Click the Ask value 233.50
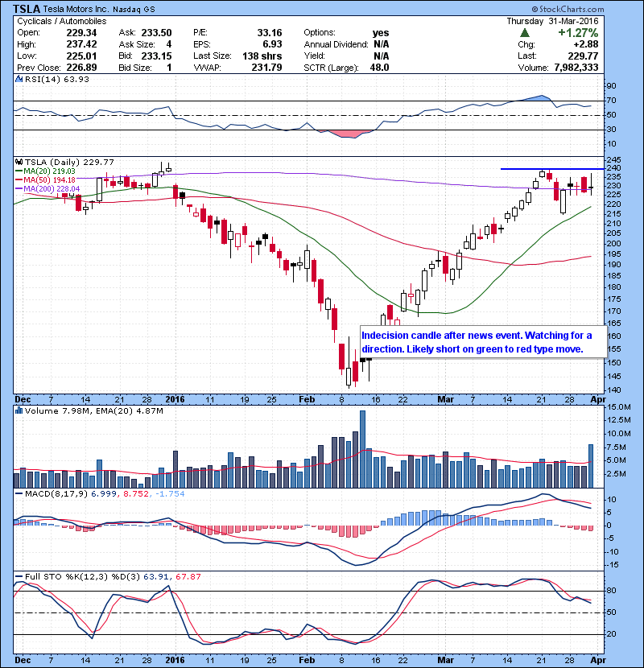 coord(156,33)
